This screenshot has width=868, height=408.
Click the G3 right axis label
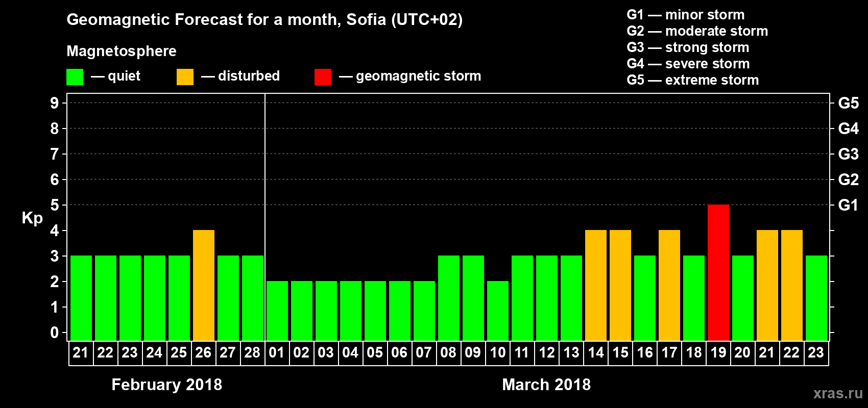pos(848,154)
